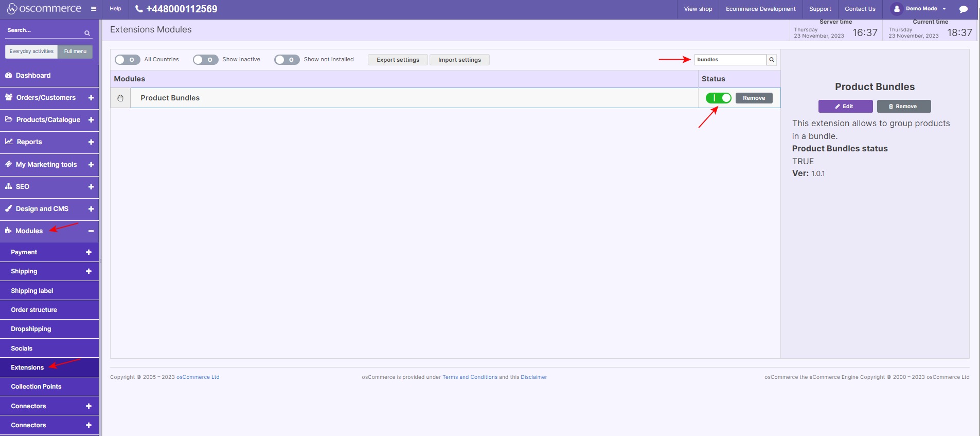The image size is (980, 436).
Task: Open Support link
Action: click(820, 9)
